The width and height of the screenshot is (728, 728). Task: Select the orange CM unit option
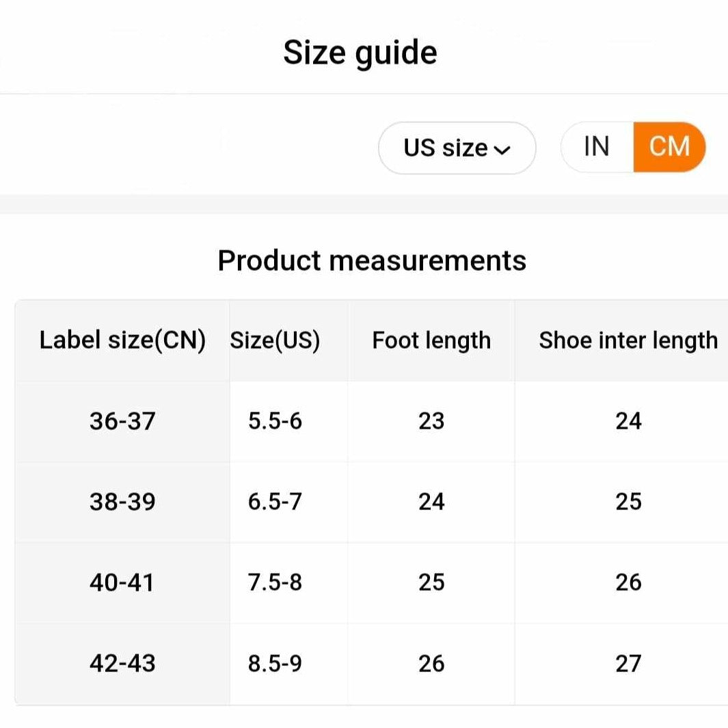(669, 146)
